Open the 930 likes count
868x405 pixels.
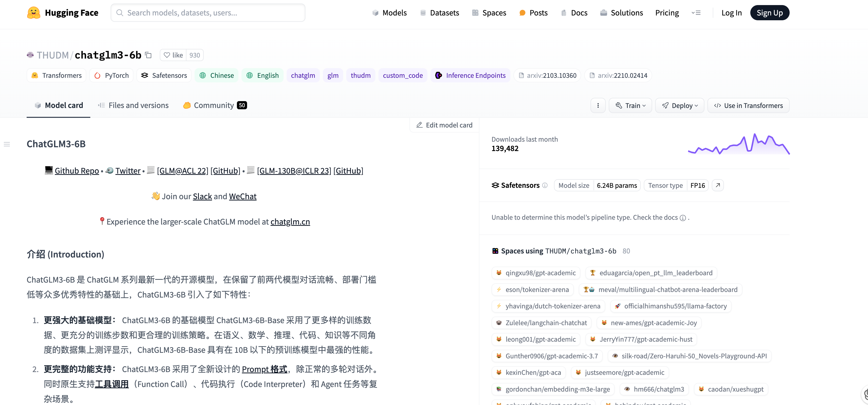click(195, 55)
